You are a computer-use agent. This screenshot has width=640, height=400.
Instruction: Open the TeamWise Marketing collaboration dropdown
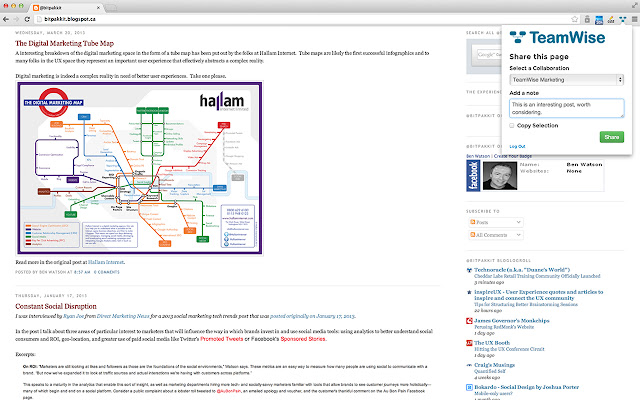click(567, 80)
